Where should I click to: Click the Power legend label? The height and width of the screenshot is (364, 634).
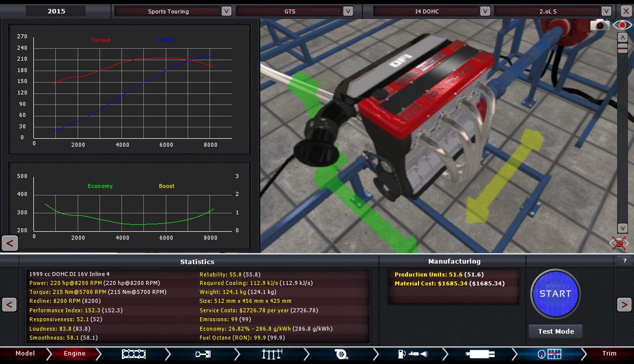point(166,40)
